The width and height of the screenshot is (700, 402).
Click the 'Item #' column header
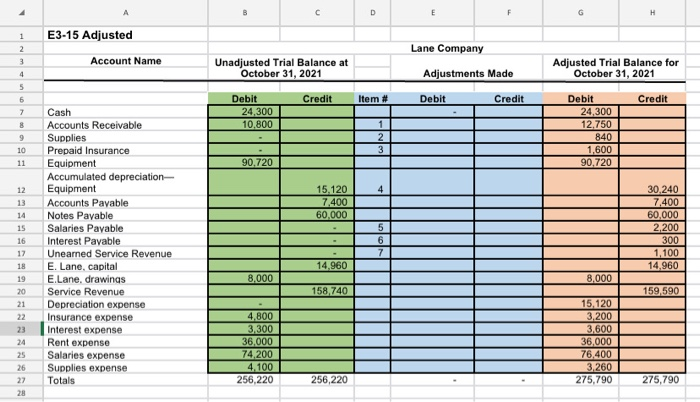point(372,99)
